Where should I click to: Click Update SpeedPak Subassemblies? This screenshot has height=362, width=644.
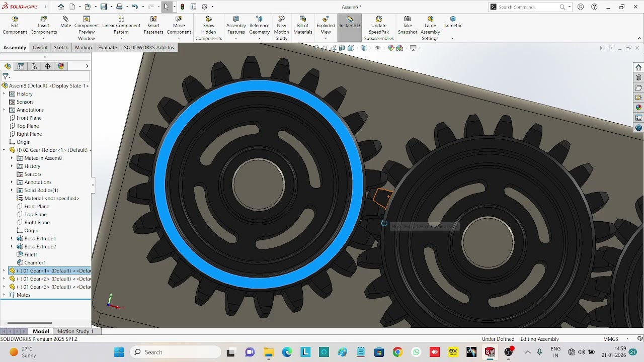tap(379, 28)
